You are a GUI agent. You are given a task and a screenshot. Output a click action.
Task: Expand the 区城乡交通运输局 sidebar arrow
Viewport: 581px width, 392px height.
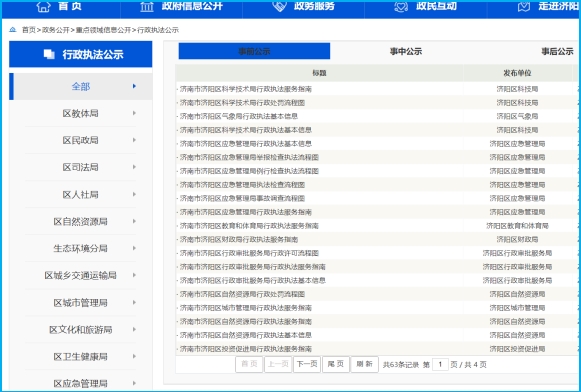point(134,275)
